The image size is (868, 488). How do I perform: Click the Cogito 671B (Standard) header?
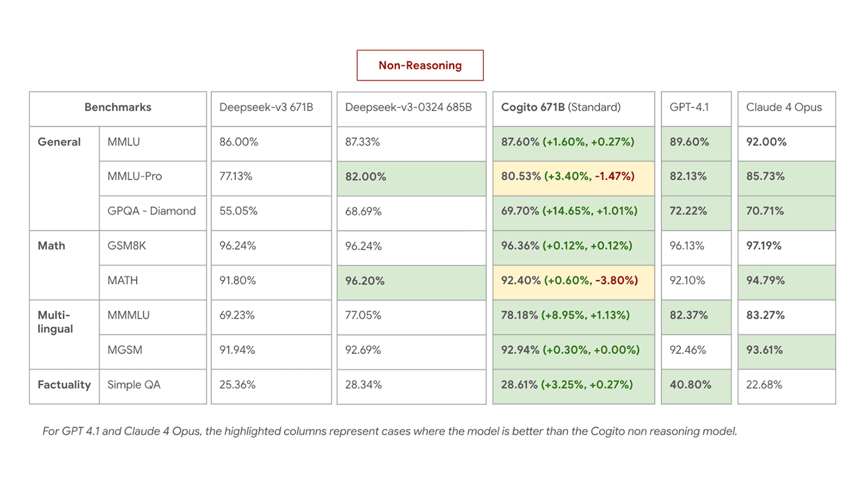point(559,107)
